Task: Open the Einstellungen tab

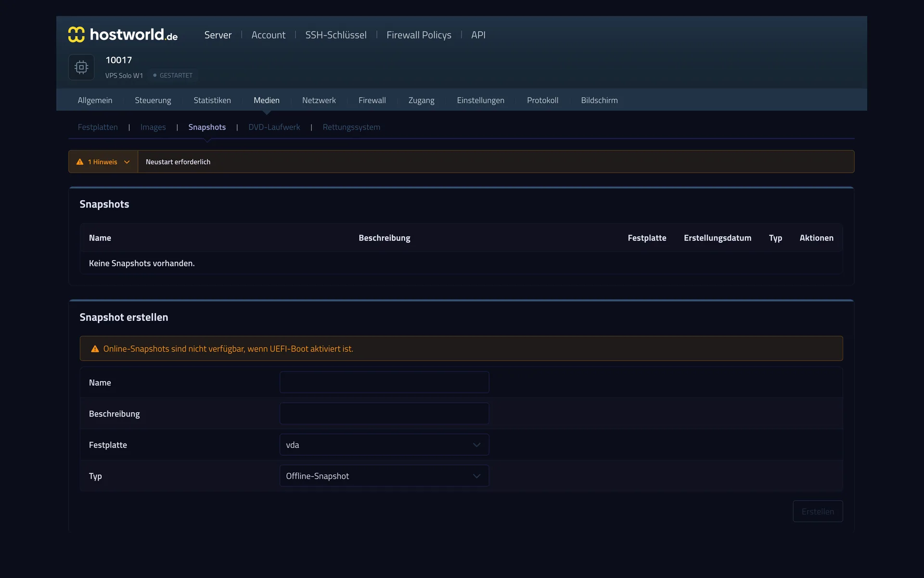Action: pos(480,100)
